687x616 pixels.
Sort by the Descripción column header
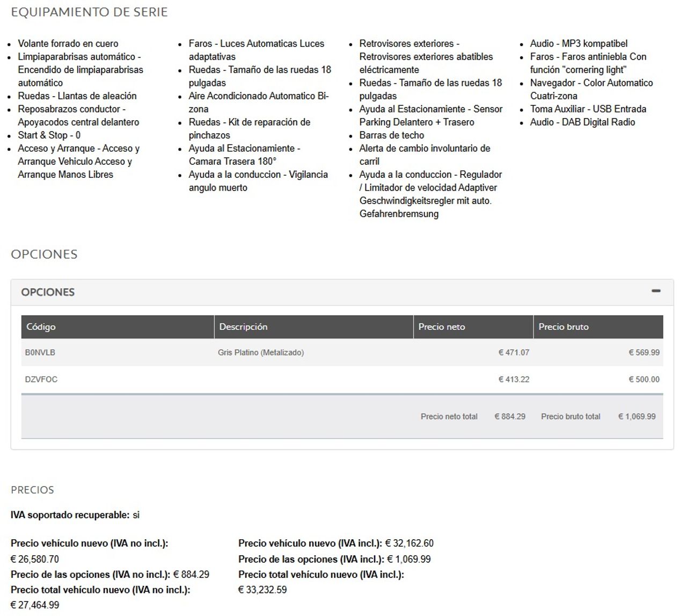pos(243,327)
